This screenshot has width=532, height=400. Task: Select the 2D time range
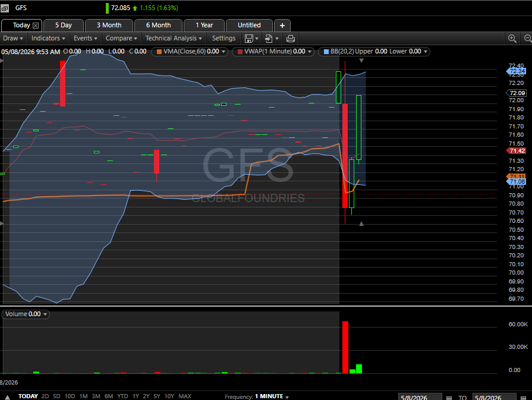pos(45,396)
